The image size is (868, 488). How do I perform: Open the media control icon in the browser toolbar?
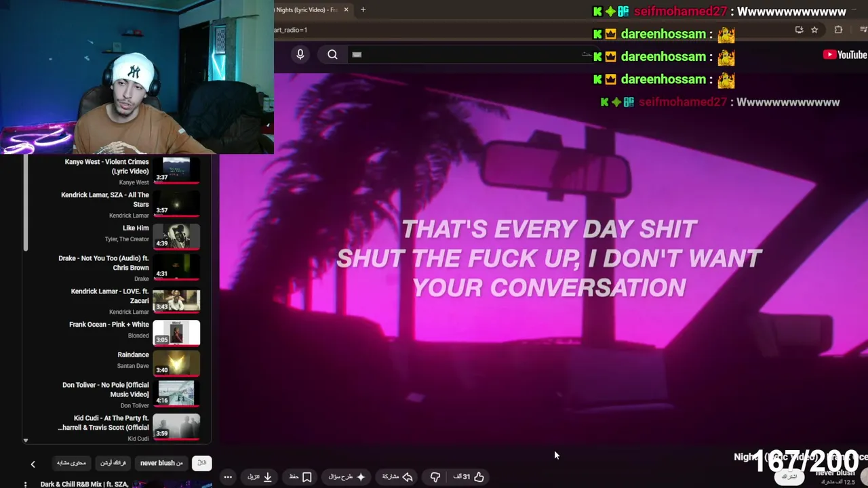click(x=863, y=30)
